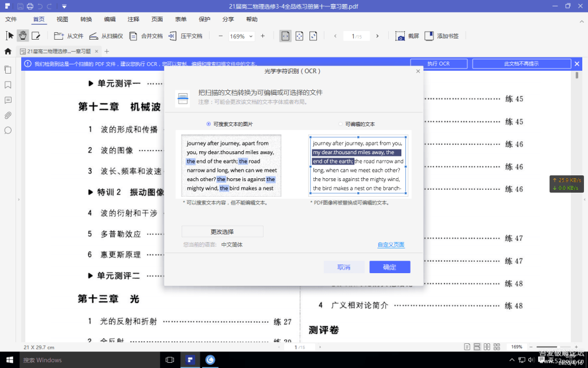This screenshot has height=368, width=588.
Task: Click the Fit Page view icon
Action: 299,36
